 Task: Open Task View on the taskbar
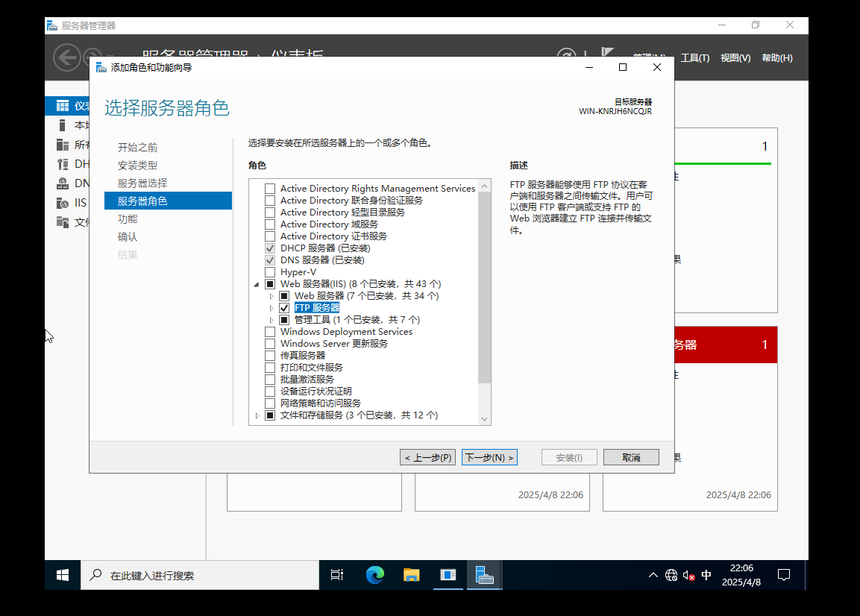click(x=336, y=575)
